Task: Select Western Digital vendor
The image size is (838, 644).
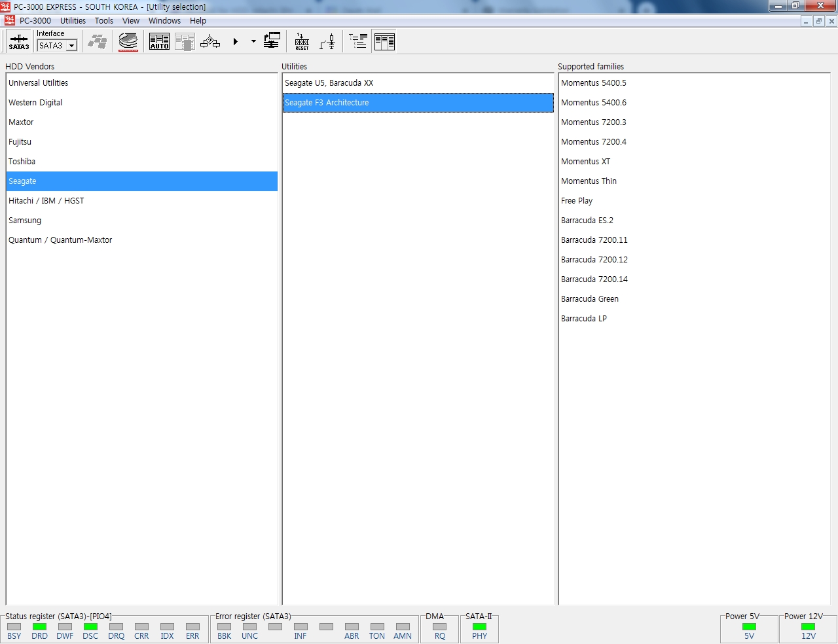Action: 142,103
